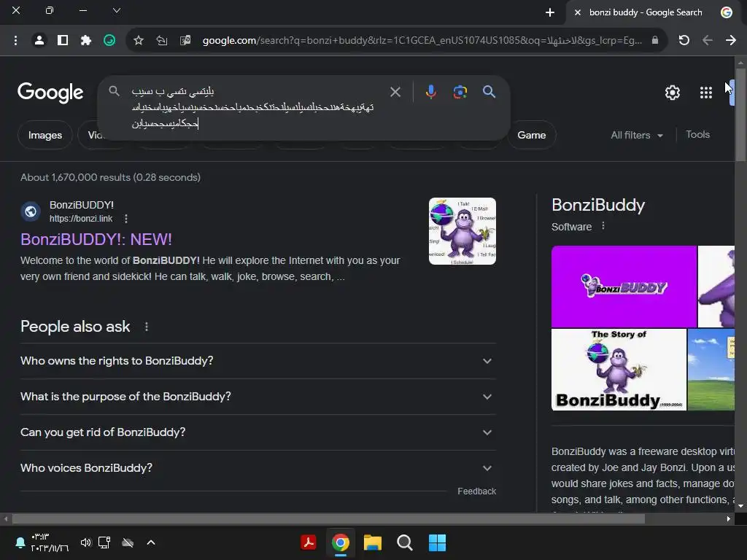Launch Adobe Acrobat from taskbar
The width and height of the screenshot is (747, 560).
tap(309, 542)
